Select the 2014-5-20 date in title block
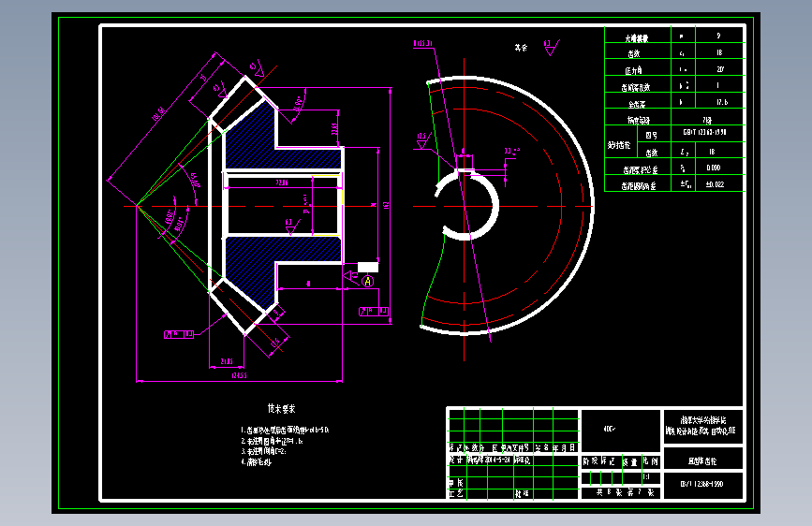 [x=499, y=460]
